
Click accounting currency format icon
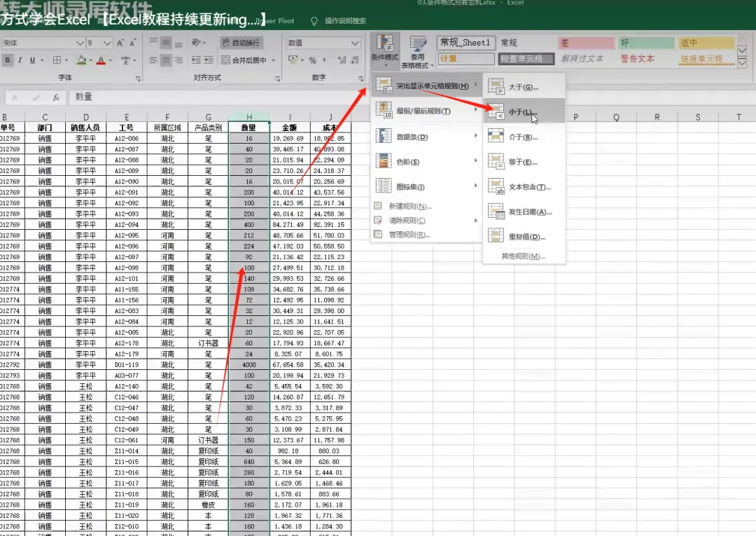[292, 60]
